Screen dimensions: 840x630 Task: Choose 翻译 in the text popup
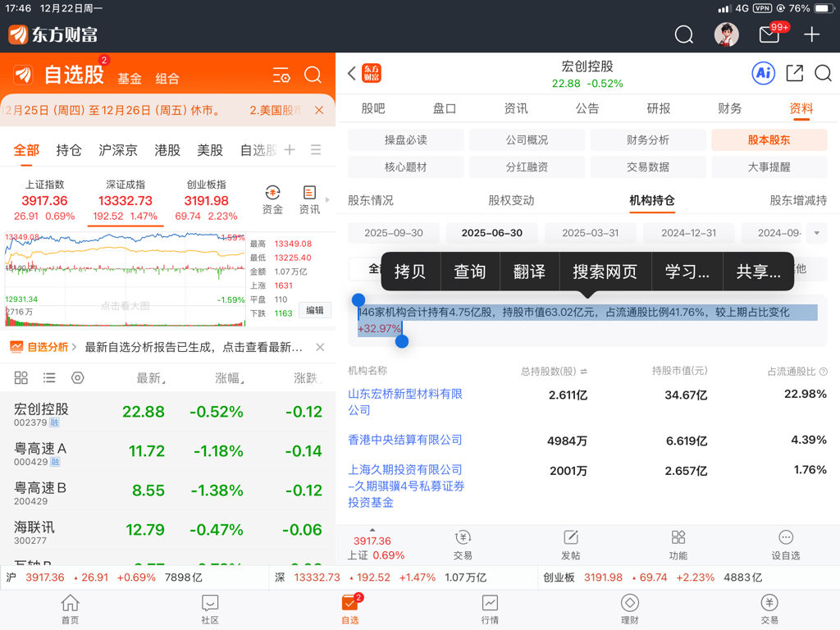(529, 272)
